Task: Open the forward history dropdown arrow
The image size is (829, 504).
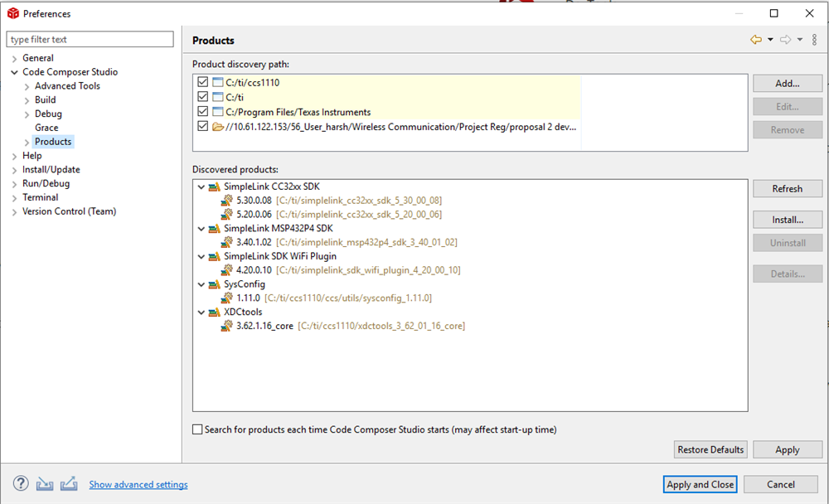Action: pyautogui.click(x=800, y=40)
